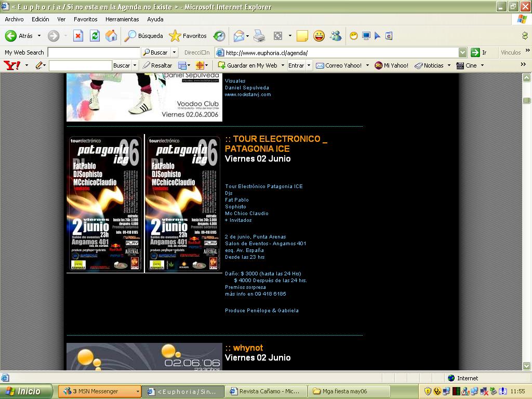Open the Herramientas menu

(x=122, y=19)
